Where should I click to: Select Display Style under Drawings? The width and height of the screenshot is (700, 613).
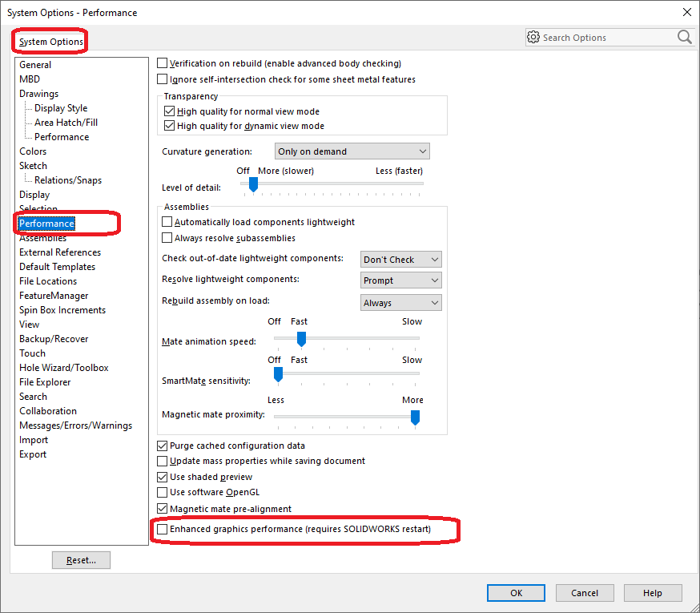tap(61, 108)
